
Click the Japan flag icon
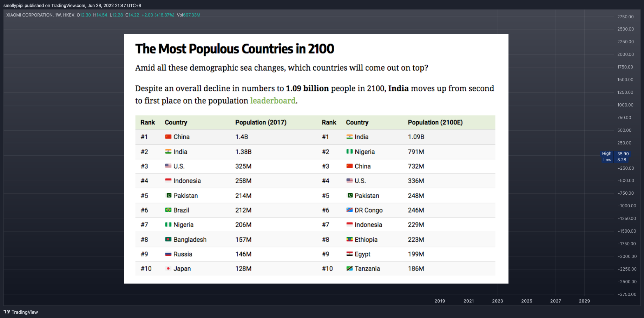pyautogui.click(x=168, y=268)
